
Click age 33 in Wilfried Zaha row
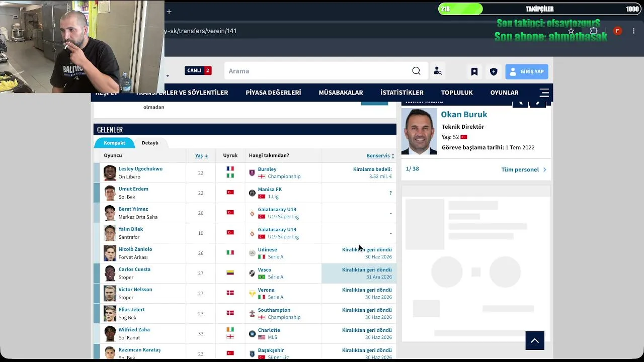(x=201, y=334)
